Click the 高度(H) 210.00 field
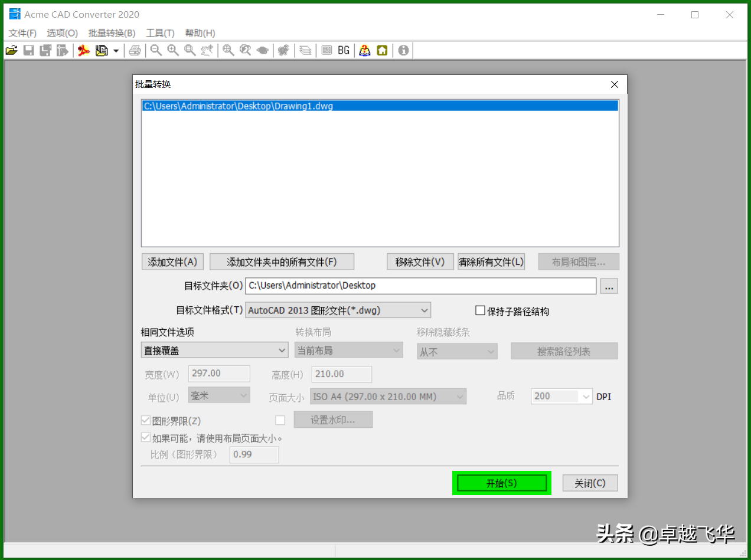Image resolution: width=751 pixels, height=560 pixels. point(341,374)
